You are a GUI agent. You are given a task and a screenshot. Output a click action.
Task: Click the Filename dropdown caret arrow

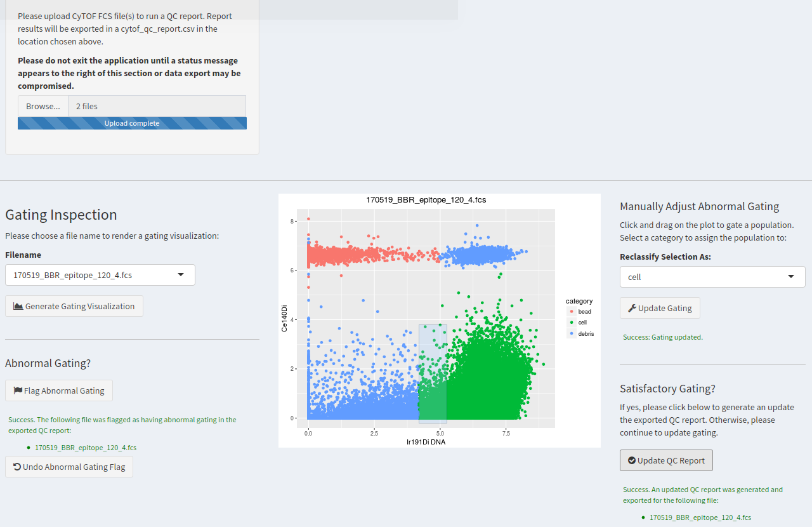(181, 275)
